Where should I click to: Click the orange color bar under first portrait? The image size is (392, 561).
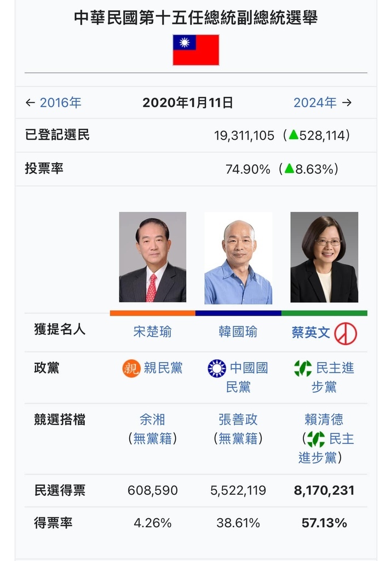coord(153,313)
